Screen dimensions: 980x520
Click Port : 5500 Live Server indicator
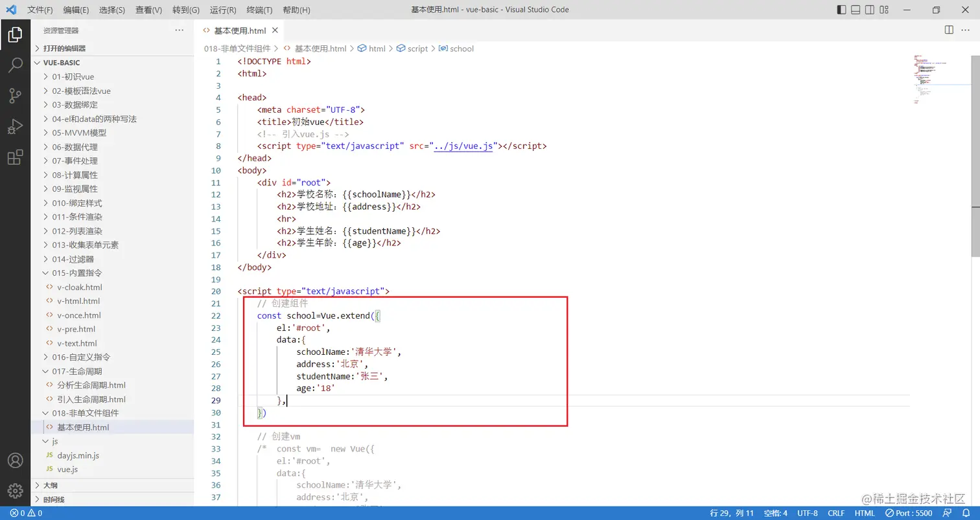coord(909,514)
